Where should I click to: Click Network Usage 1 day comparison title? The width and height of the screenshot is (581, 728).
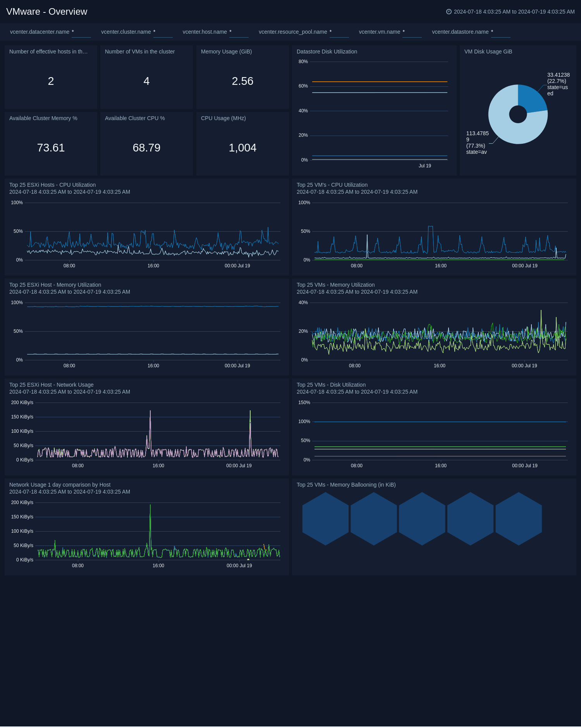[x=60, y=485]
